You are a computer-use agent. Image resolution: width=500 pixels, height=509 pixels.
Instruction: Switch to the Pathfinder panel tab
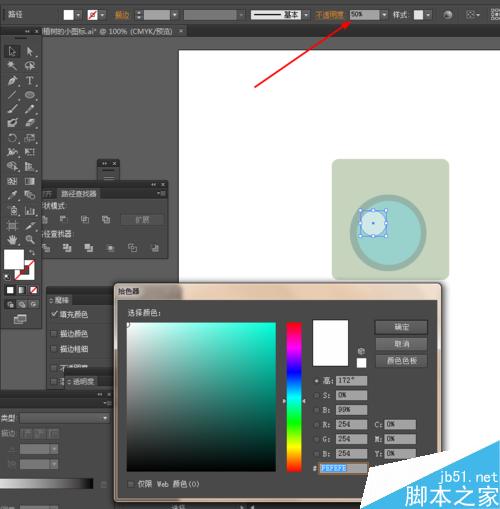pos(79,194)
